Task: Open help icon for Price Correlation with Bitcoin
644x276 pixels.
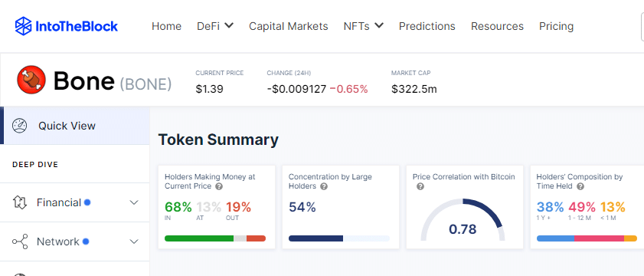Action: click(x=420, y=186)
